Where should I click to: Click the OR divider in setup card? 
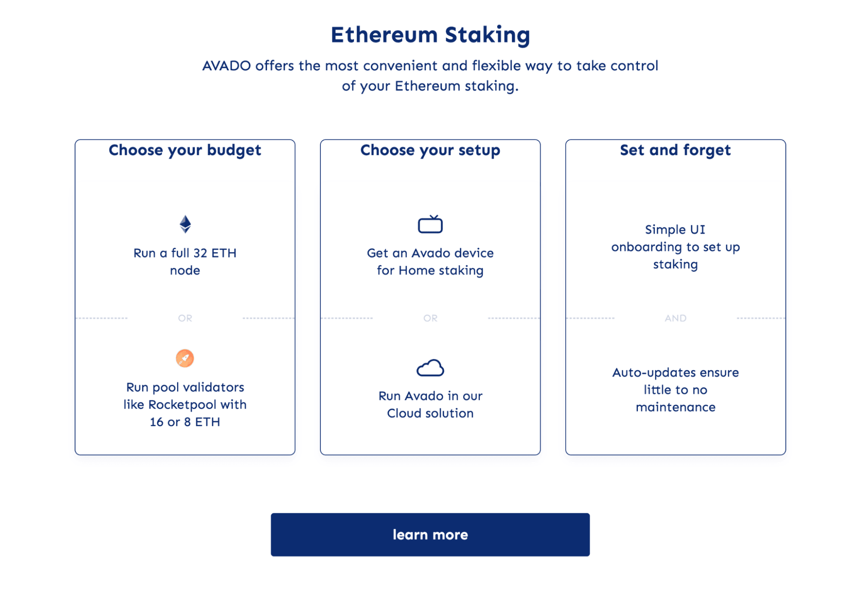point(430,318)
